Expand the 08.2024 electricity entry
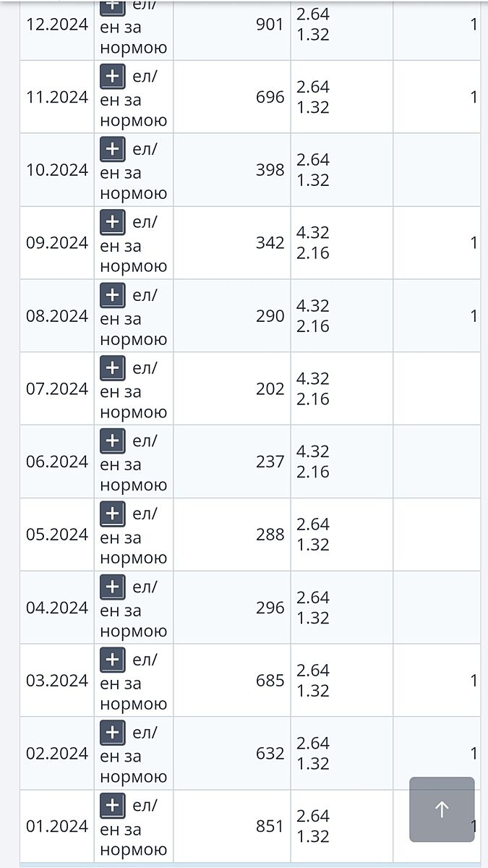 112,295
